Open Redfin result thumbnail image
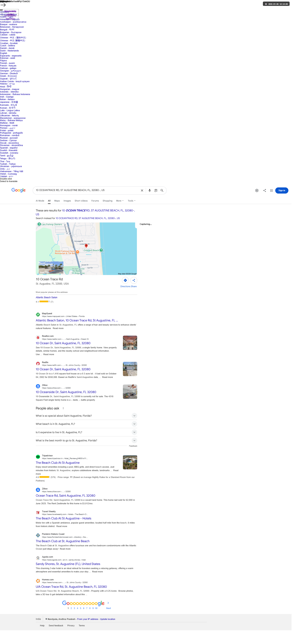295x644 pixels. point(130,369)
